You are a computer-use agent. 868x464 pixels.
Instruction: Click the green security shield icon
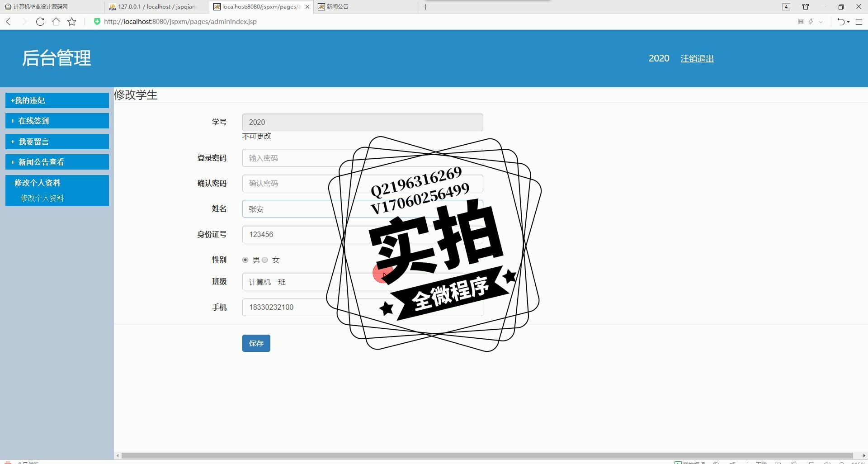(97, 21)
